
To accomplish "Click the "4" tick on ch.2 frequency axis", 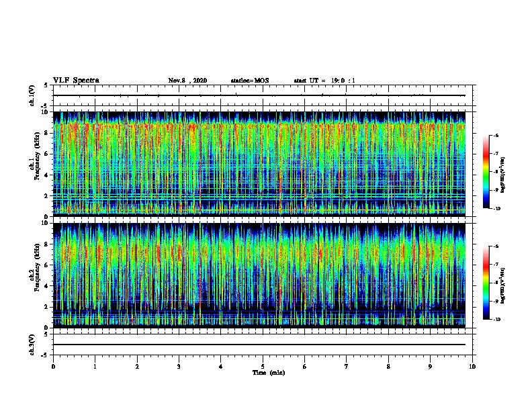I will pos(46,286).
